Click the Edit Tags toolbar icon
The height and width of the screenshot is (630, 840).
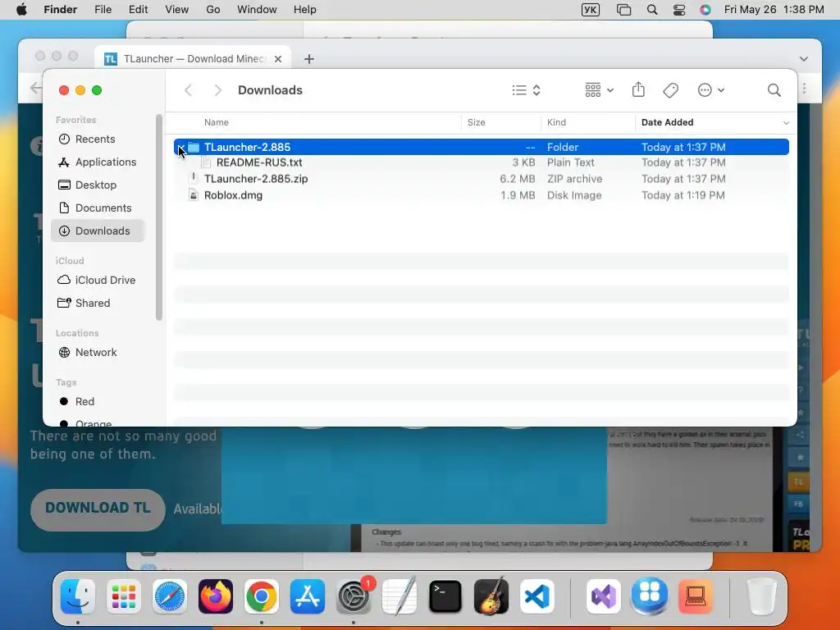coord(670,90)
